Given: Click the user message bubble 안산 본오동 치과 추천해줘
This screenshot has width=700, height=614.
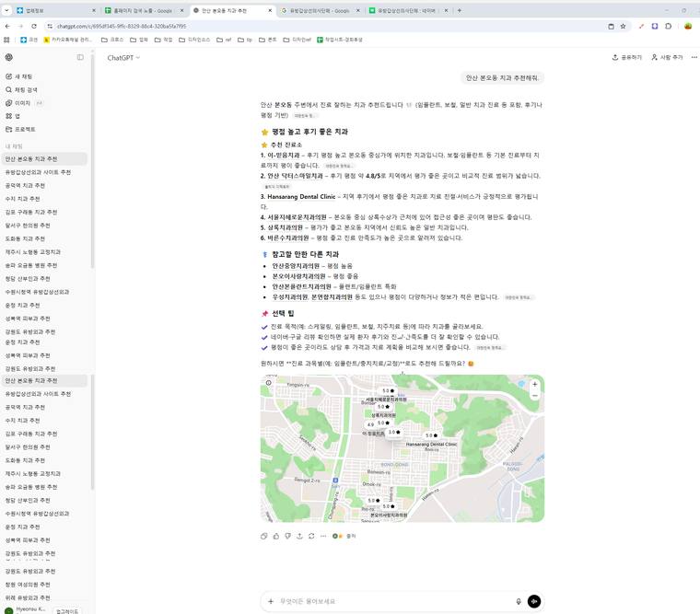Looking at the screenshot, I should click(502, 77).
